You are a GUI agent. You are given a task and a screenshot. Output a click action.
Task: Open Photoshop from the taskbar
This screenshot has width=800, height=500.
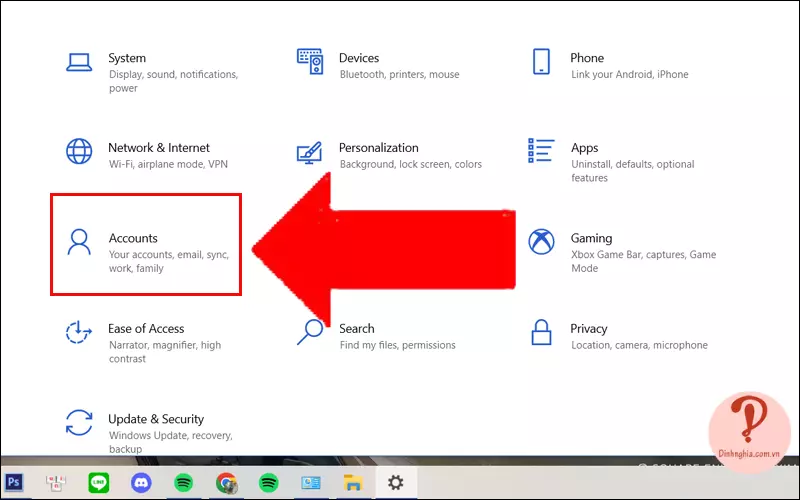[14, 482]
